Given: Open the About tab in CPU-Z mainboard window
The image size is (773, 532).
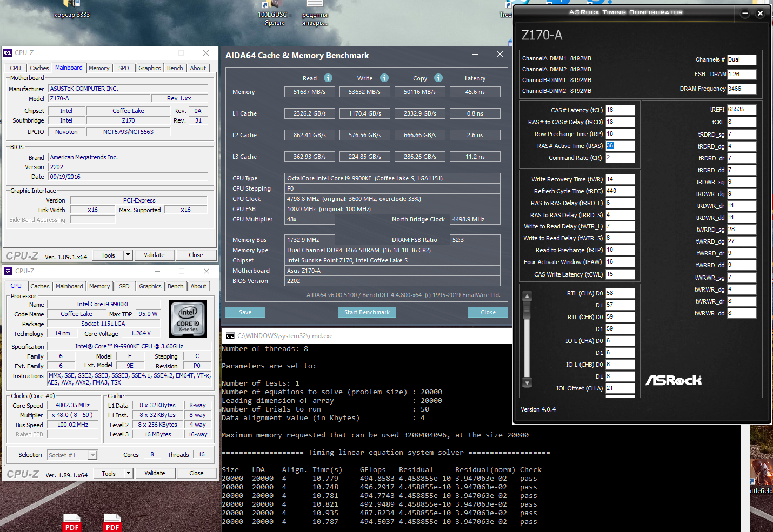Looking at the screenshot, I should 198,68.
